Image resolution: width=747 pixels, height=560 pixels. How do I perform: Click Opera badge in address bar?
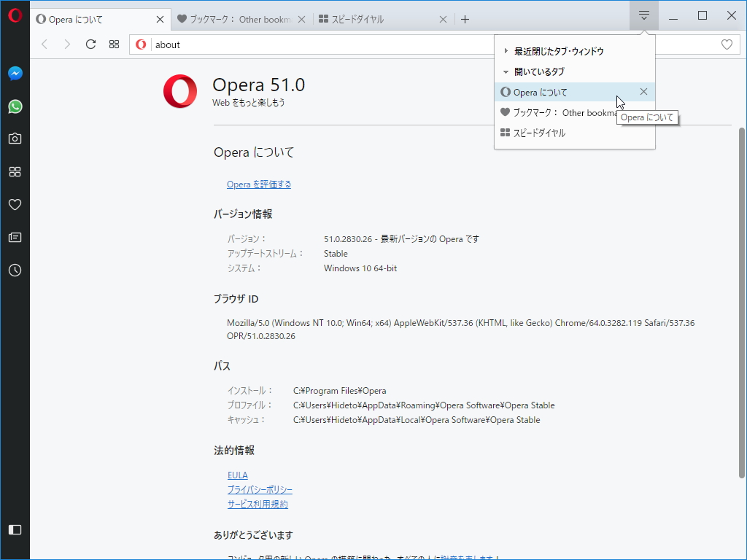[141, 44]
